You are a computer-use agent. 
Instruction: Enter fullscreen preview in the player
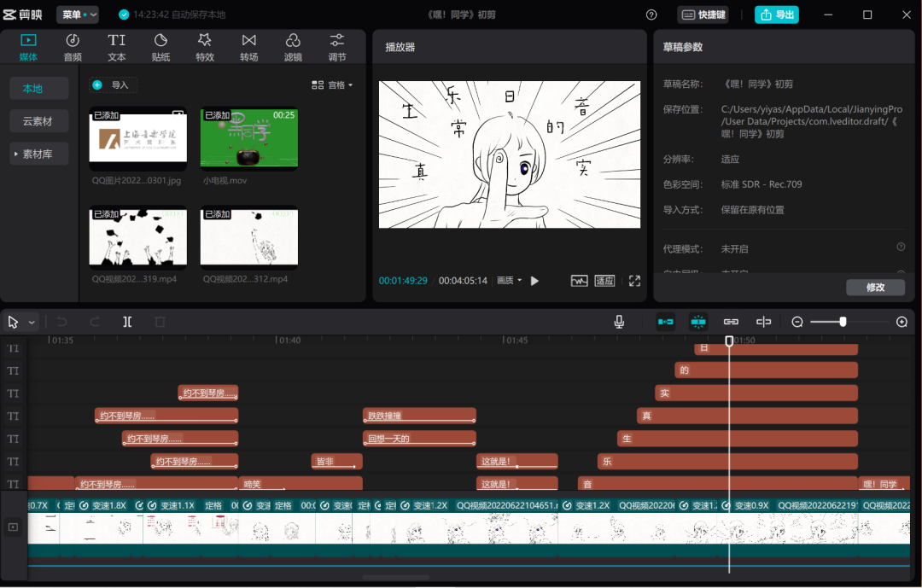(x=634, y=281)
